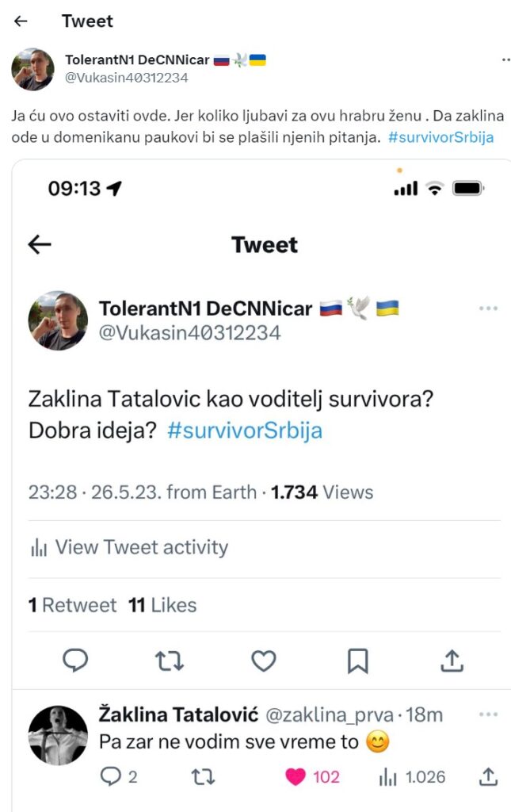This screenshot has width=511, height=812.
Task: Open the reply icon on the tweet
Action: pos(75,660)
